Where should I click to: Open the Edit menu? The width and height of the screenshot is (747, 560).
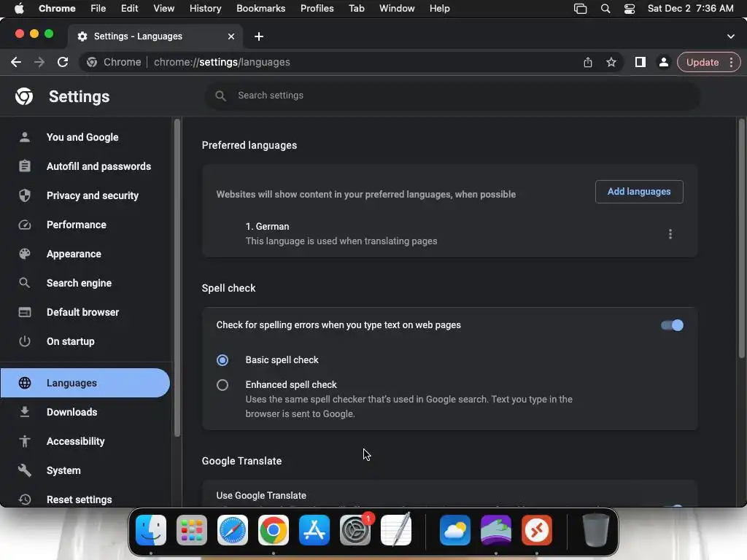pos(129,9)
